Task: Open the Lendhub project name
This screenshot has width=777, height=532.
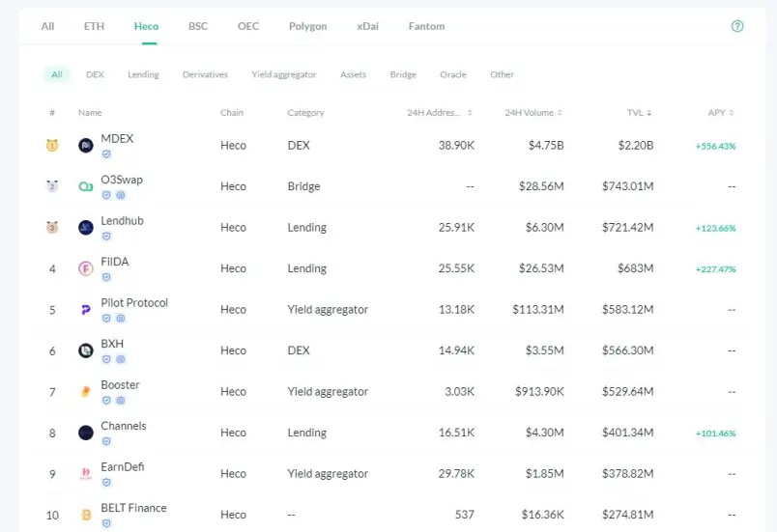Action: [x=123, y=221]
